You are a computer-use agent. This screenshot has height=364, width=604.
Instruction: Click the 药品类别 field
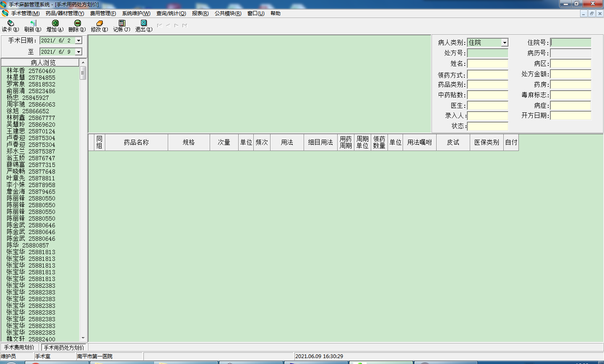pos(487,85)
